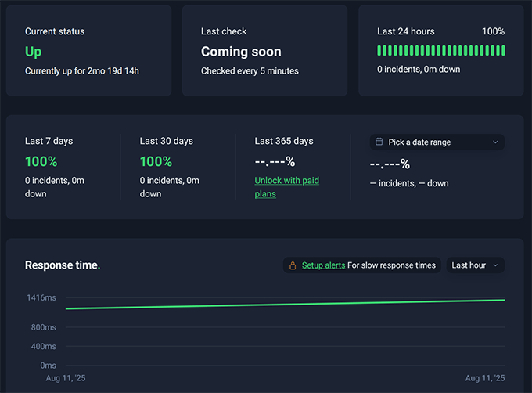Select the last bar in the 24-hour uptime strip

tap(502, 50)
